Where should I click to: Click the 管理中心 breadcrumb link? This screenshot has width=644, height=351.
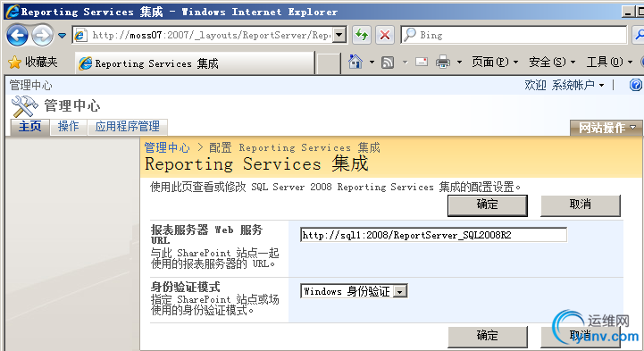[167, 147]
